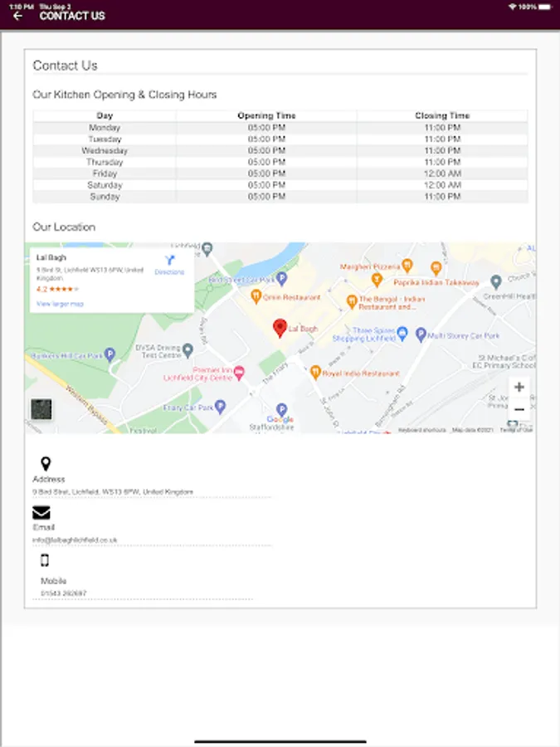Select Greenhill Health marker on map
560x747 pixels.
(496, 281)
